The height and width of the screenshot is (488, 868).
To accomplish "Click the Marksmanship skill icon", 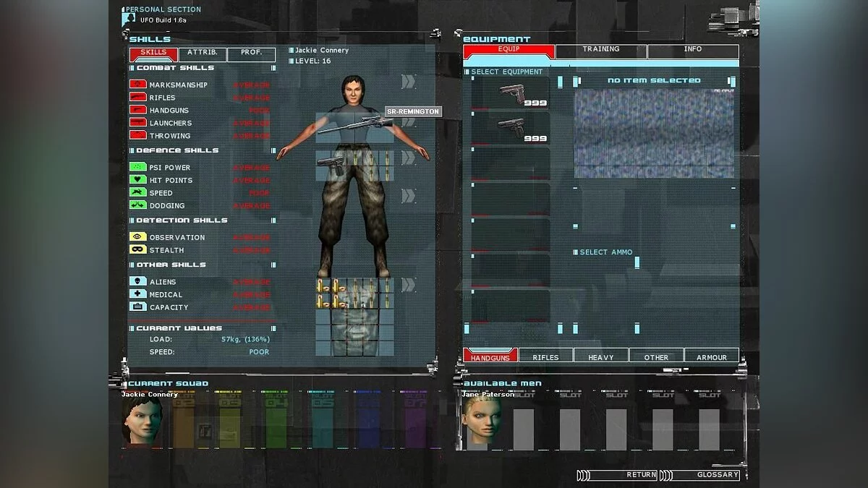I will click(x=137, y=85).
